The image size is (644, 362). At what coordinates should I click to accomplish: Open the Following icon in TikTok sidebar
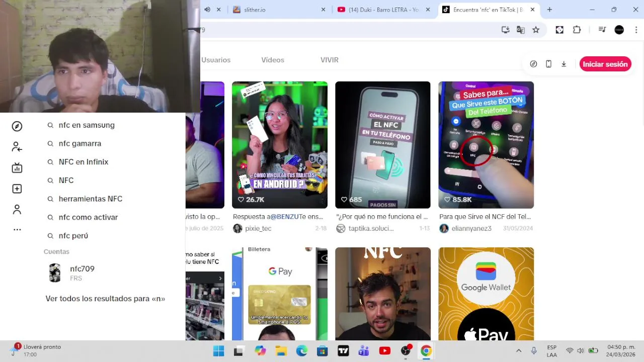pyautogui.click(x=17, y=147)
